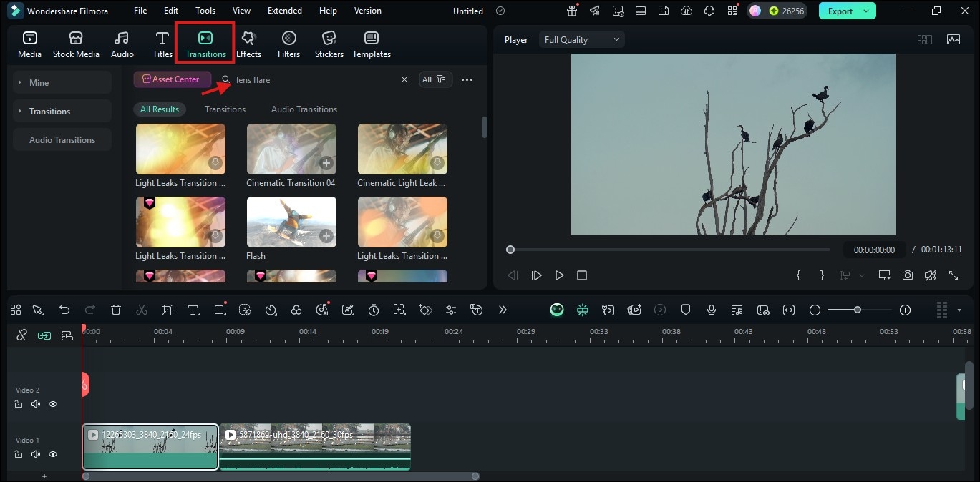
Task: Click the snapshot camera icon
Action: (908, 275)
